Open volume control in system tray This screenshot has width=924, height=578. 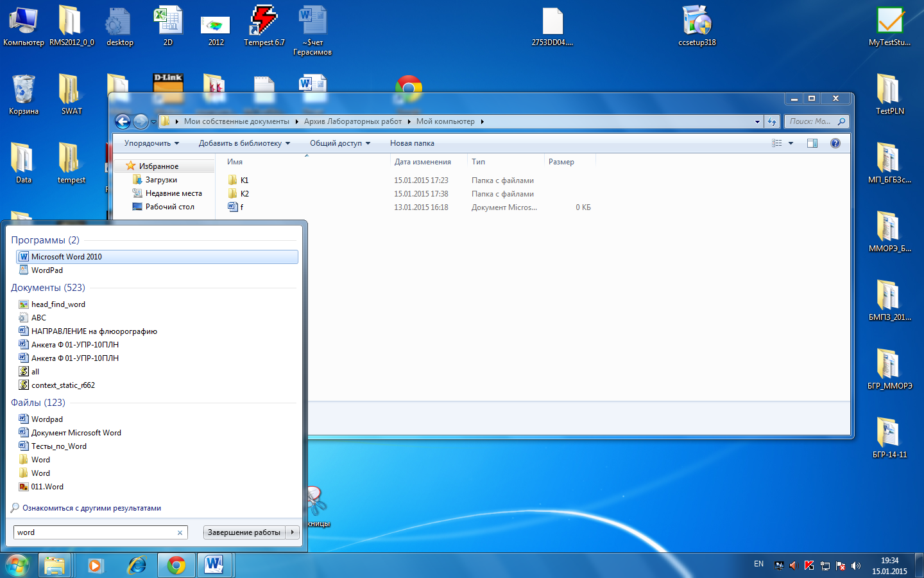[x=856, y=566]
